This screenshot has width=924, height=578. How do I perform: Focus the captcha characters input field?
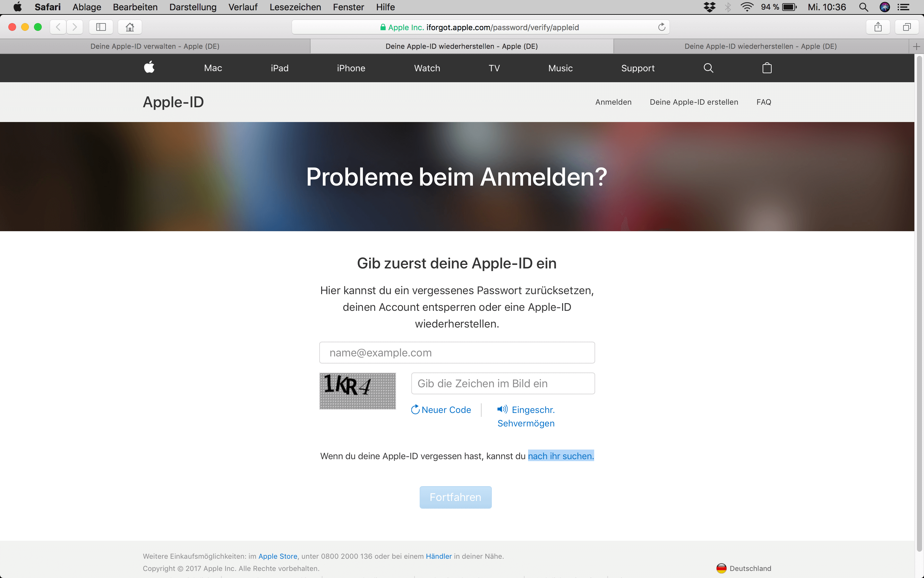click(503, 383)
